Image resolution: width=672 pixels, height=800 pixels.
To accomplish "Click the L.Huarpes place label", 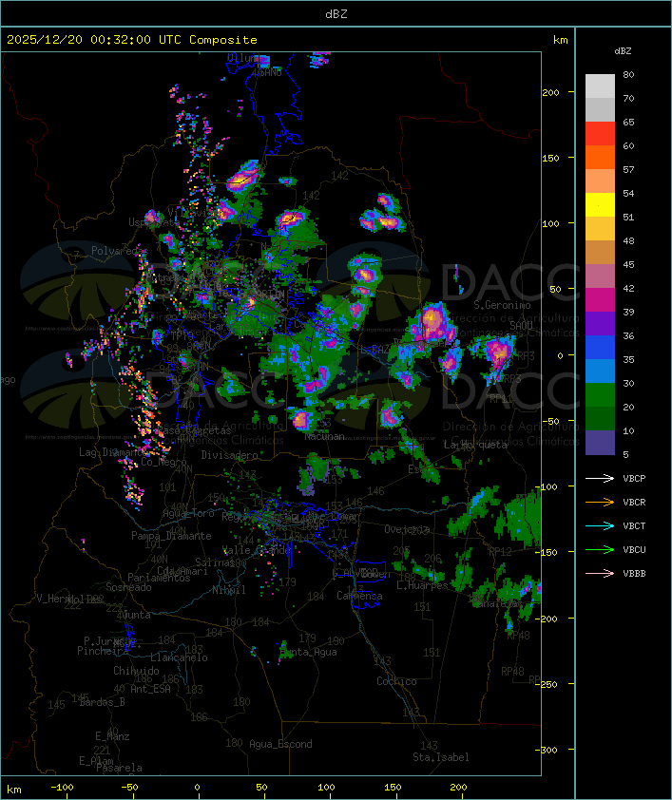I will click(422, 585).
